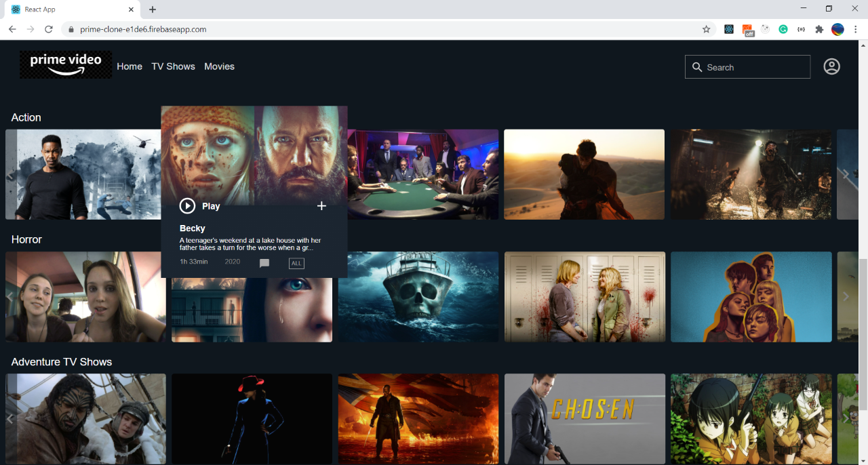Open the Becky poster image

[254, 155]
